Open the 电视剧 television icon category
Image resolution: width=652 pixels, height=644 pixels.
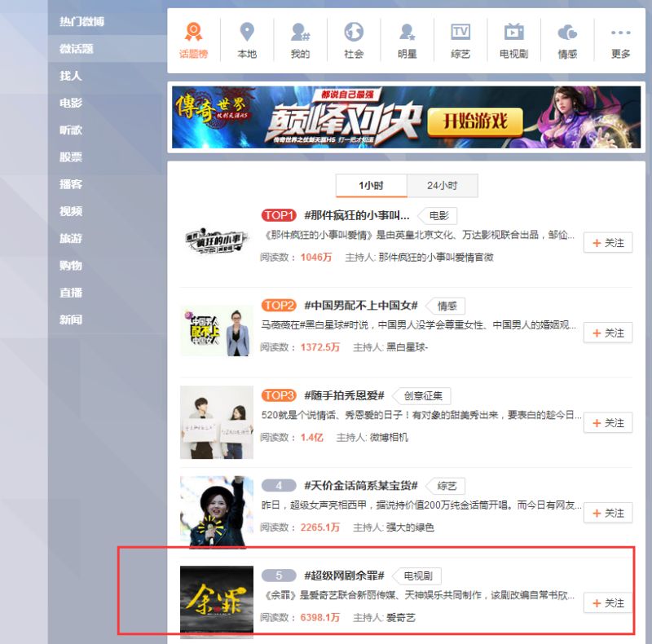(513, 41)
